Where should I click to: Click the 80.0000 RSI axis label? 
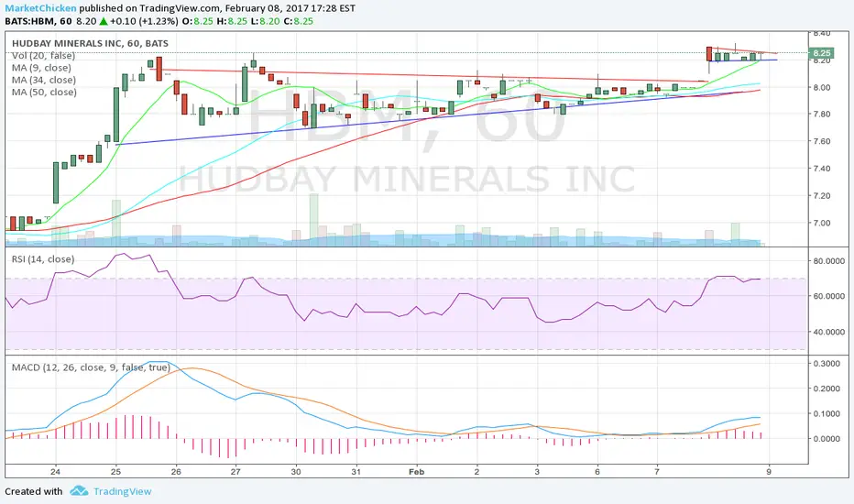[x=829, y=261]
